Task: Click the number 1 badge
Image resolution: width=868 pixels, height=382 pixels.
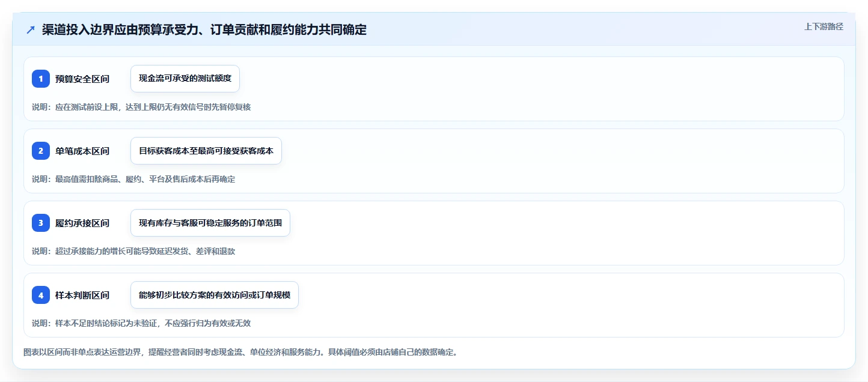Action: pos(41,79)
